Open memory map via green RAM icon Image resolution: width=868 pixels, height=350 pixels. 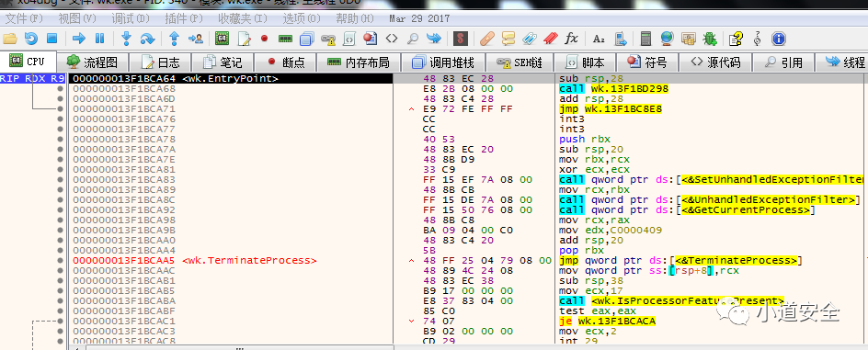[x=285, y=39]
